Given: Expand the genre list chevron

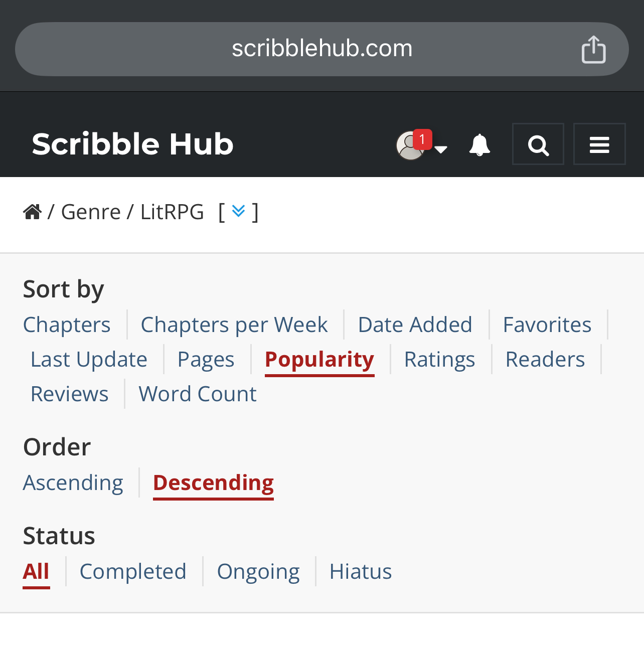Looking at the screenshot, I should [239, 211].
